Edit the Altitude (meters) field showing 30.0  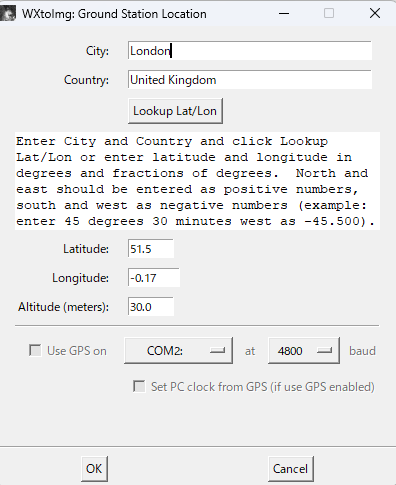pos(151,306)
